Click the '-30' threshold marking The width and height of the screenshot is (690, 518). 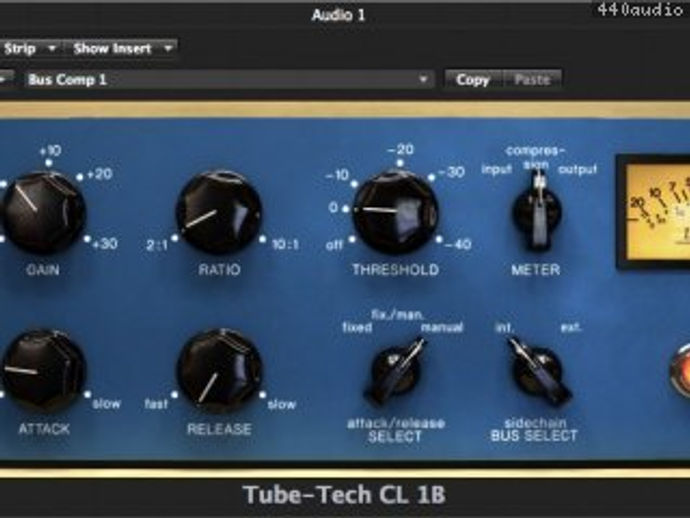point(451,172)
